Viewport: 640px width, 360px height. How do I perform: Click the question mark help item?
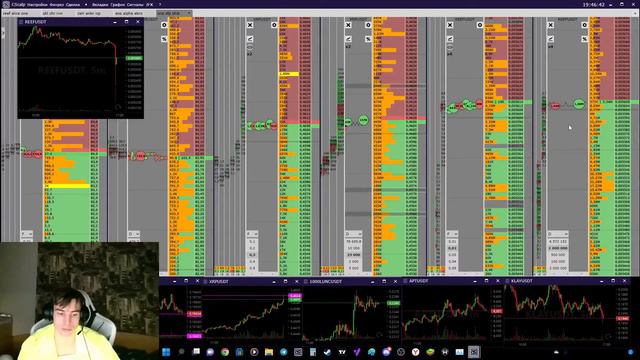click(160, 4)
